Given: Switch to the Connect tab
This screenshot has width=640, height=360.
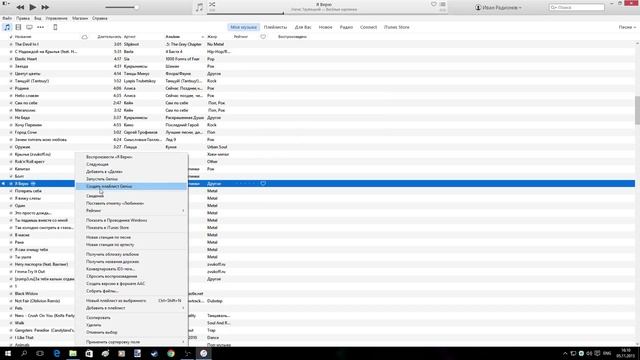Looking at the screenshot, I should pos(368,27).
